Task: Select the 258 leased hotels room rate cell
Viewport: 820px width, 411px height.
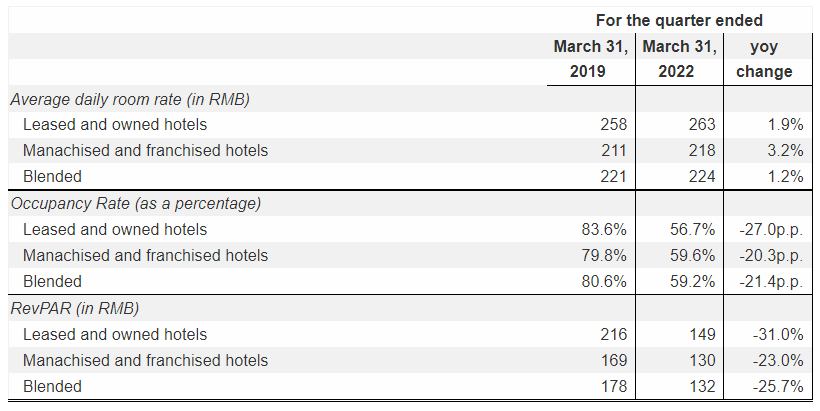Action: (613, 124)
